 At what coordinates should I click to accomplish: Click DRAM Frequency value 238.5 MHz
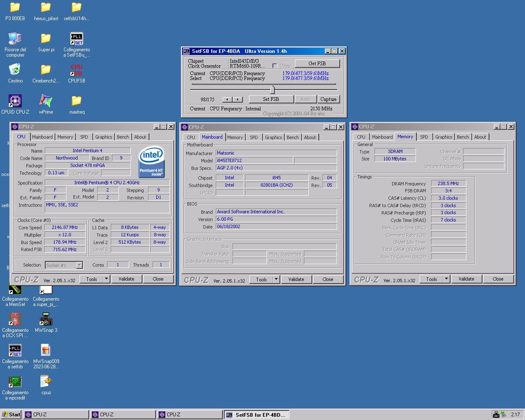coord(448,183)
